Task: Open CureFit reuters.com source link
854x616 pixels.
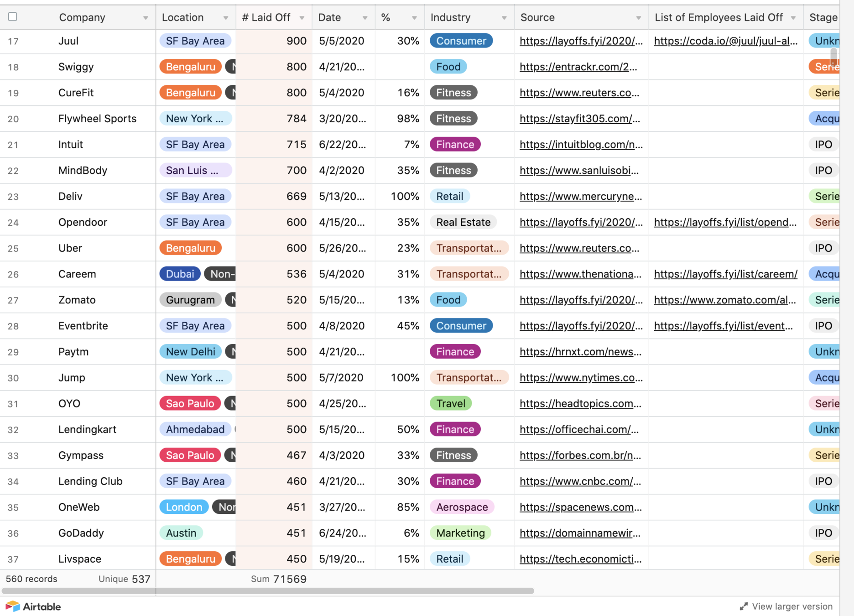Action: tap(579, 93)
